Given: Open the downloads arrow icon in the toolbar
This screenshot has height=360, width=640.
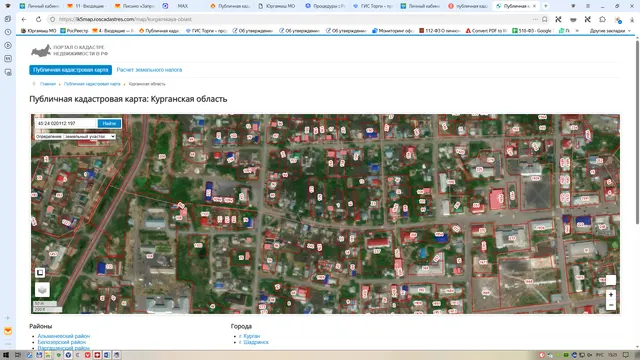Looking at the screenshot, I should click(x=632, y=19).
